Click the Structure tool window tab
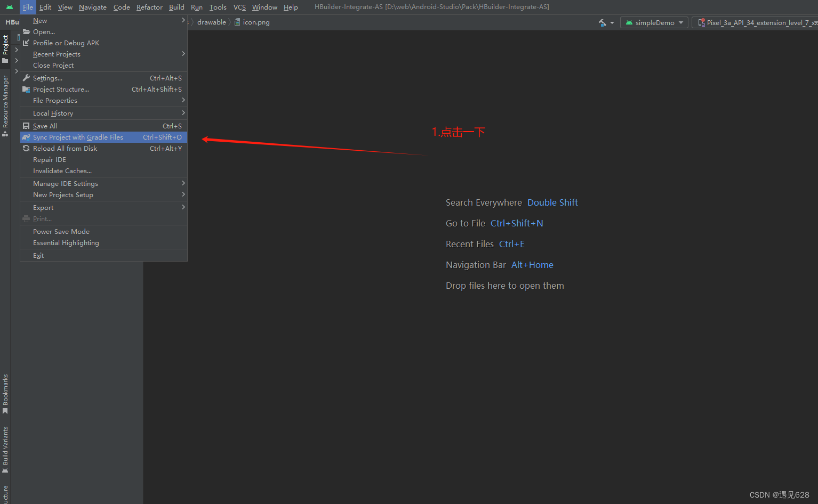 pos(5,493)
